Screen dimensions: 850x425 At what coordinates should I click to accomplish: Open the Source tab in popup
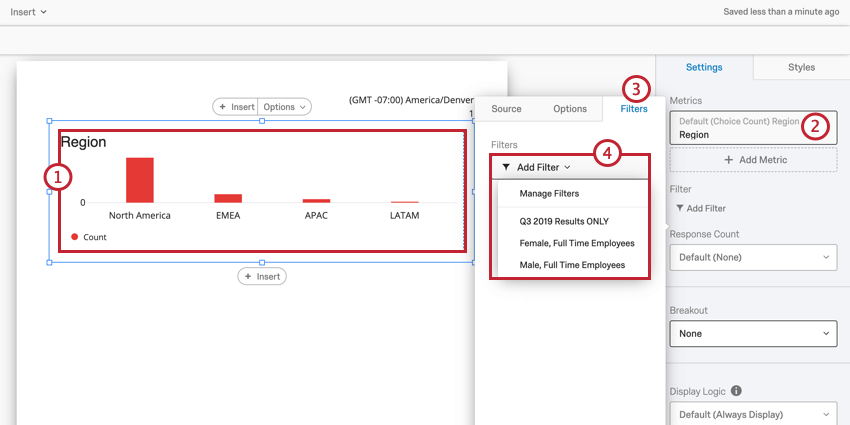click(506, 109)
